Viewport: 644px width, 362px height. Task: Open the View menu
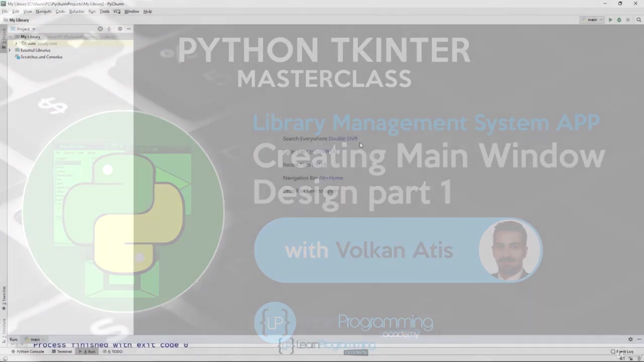tap(28, 11)
